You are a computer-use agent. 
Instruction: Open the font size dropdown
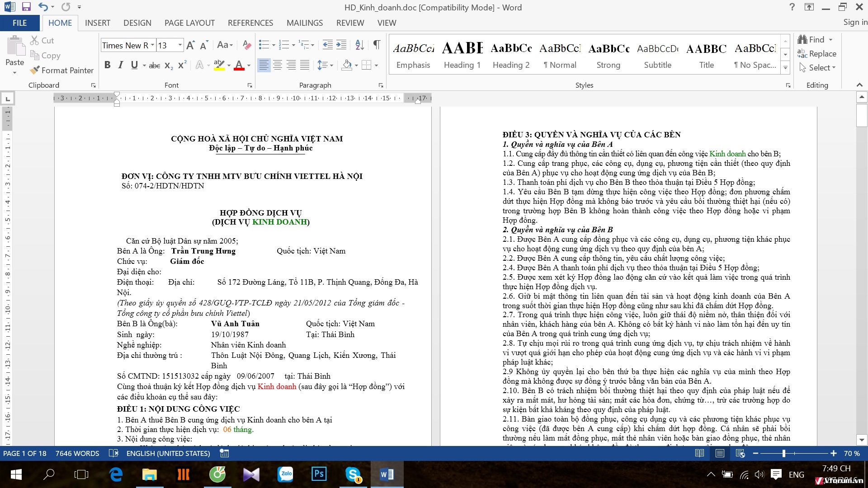[180, 45]
